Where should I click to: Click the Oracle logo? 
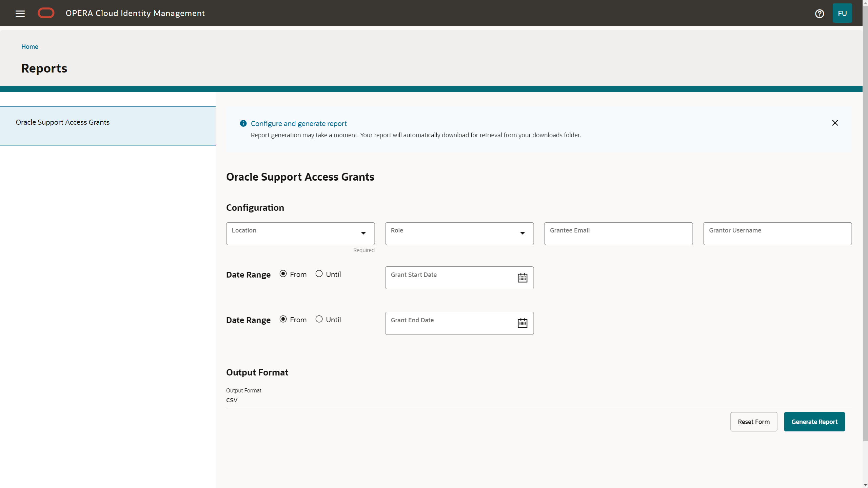46,13
